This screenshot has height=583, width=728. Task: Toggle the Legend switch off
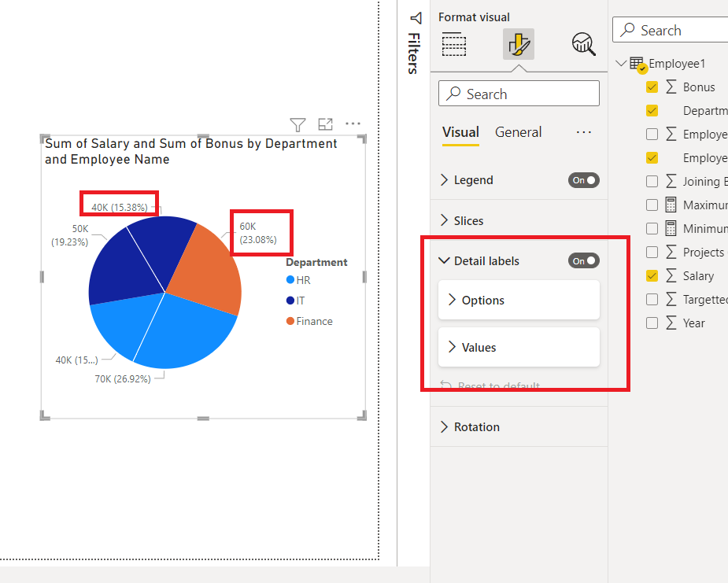click(x=584, y=180)
